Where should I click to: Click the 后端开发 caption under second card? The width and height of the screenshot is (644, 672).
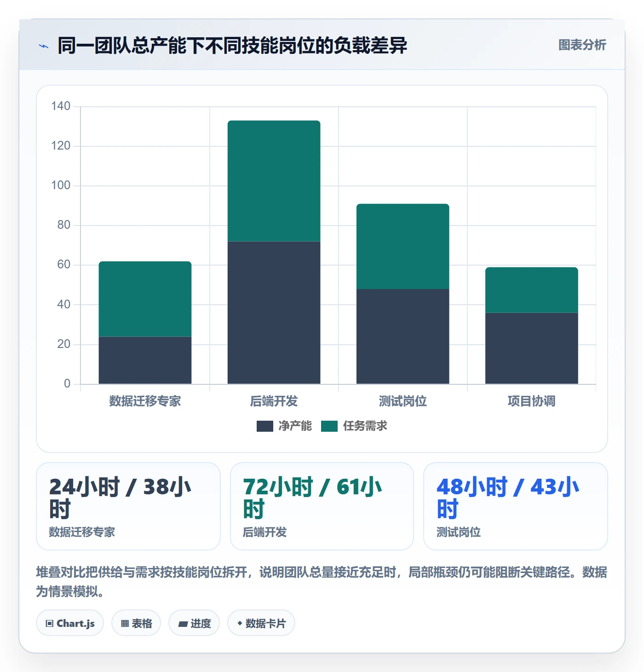(x=264, y=533)
